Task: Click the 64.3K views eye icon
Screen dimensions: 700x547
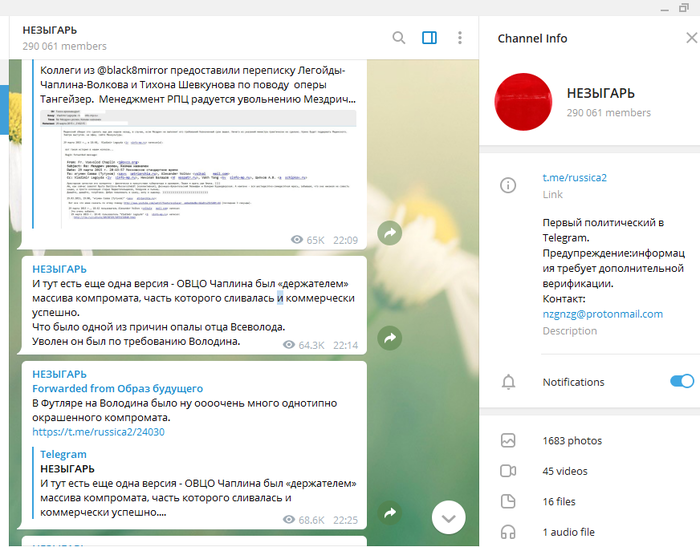Action: (x=289, y=345)
